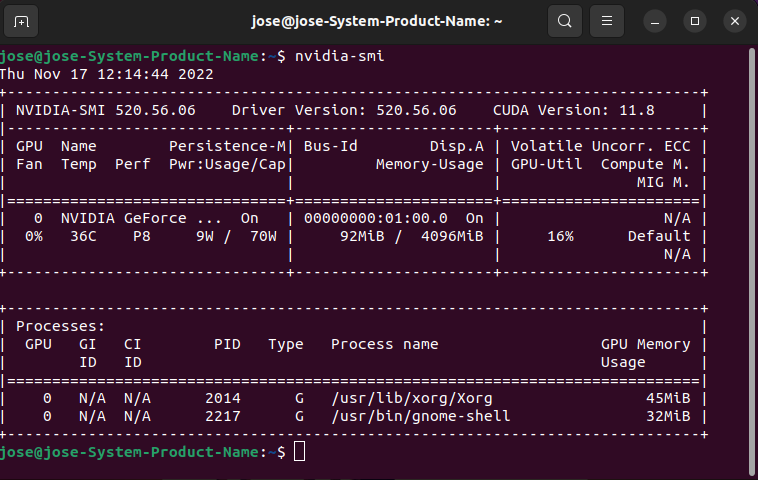
Task: Open the terminal search icon
Action: pyautogui.click(x=565, y=21)
